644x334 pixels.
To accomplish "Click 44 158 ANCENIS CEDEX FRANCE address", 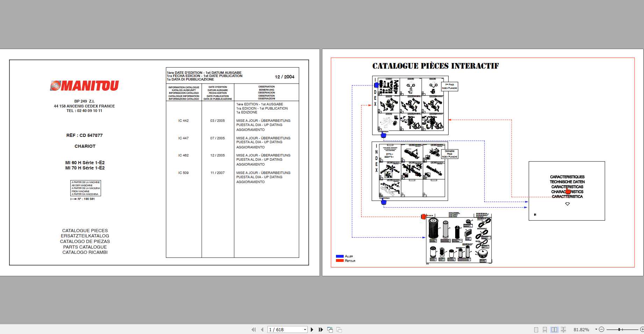I will [x=84, y=106].
